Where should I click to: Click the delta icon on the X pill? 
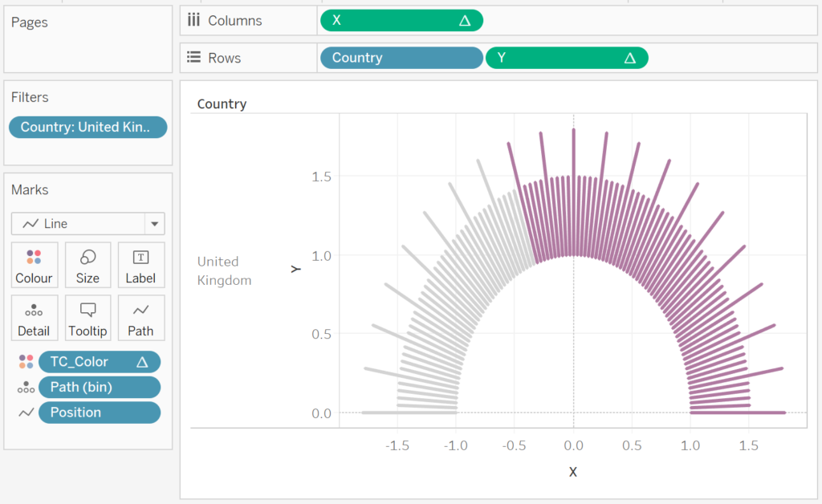[x=465, y=20]
